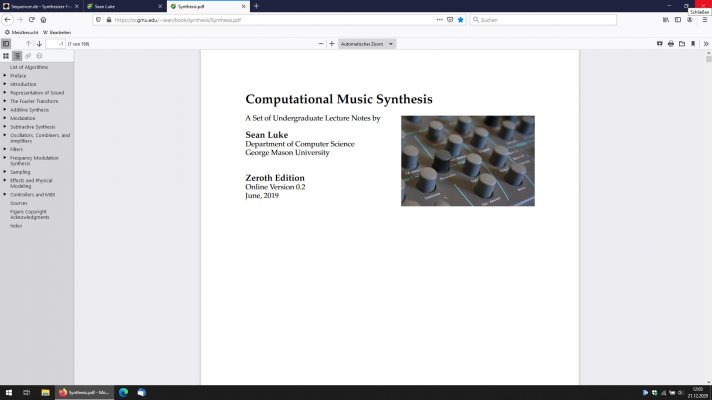The width and height of the screenshot is (712, 400).
Task: Open Microsoft Edge from taskbar
Action: [123, 392]
